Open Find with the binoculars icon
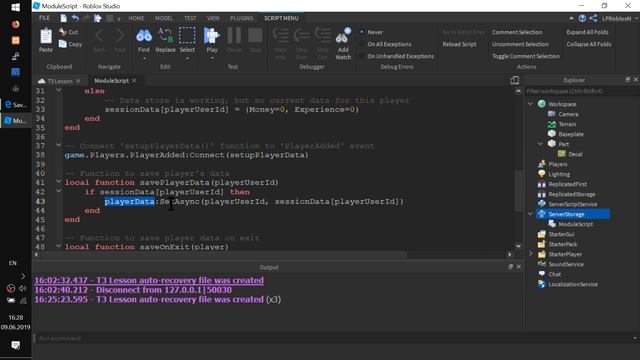This screenshot has width=640, height=360. pyautogui.click(x=144, y=36)
